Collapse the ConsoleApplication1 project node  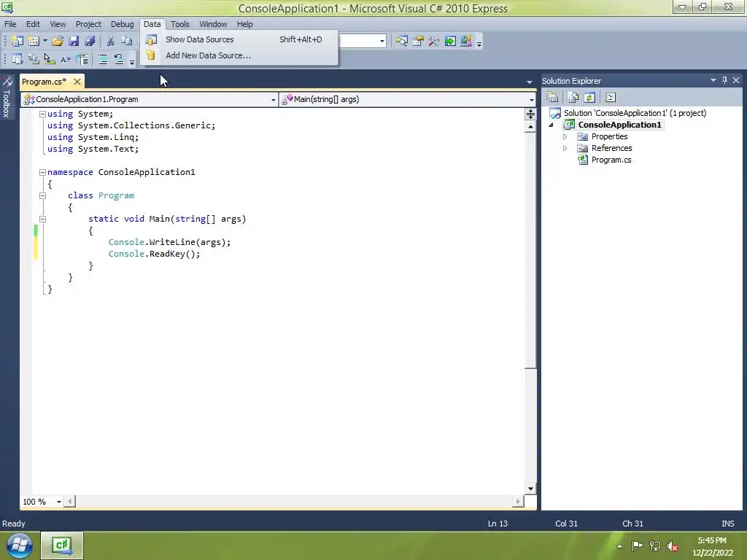(x=551, y=125)
